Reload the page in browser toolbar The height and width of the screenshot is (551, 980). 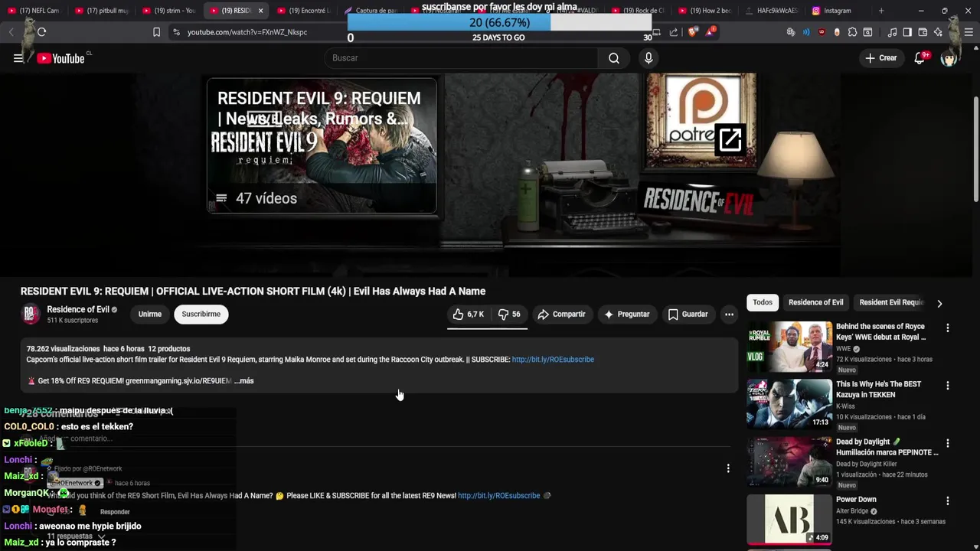[41, 32]
